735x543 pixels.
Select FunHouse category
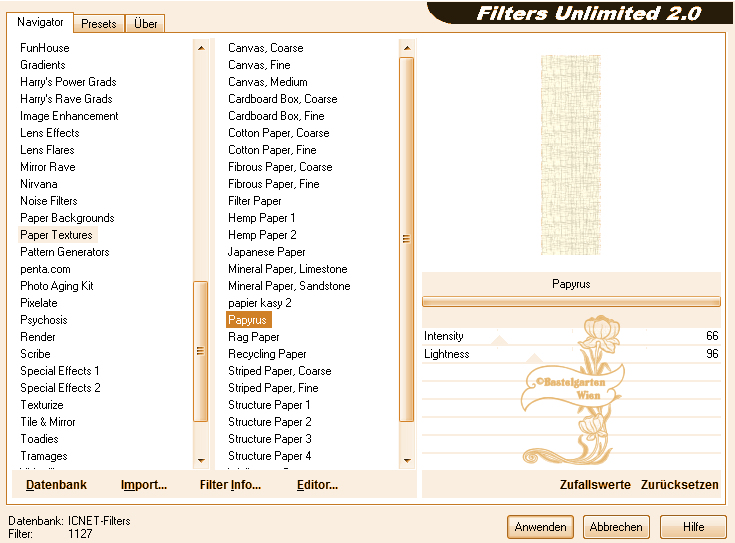tap(45, 48)
